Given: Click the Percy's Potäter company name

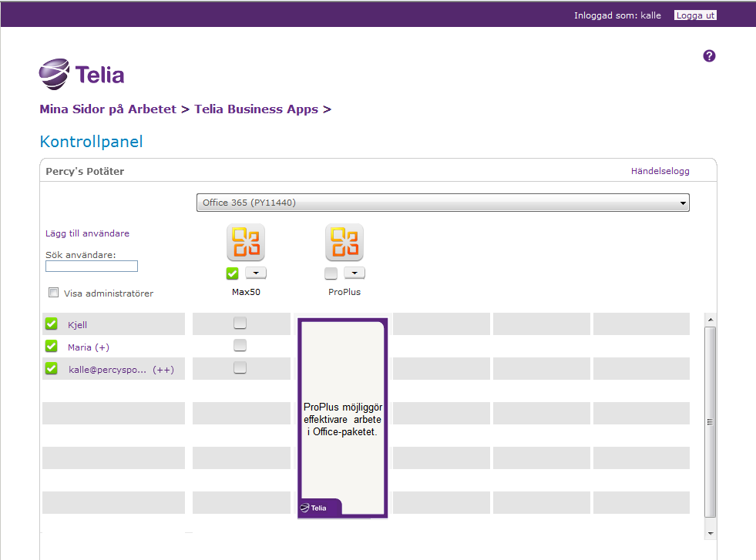Looking at the screenshot, I should [85, 172].
